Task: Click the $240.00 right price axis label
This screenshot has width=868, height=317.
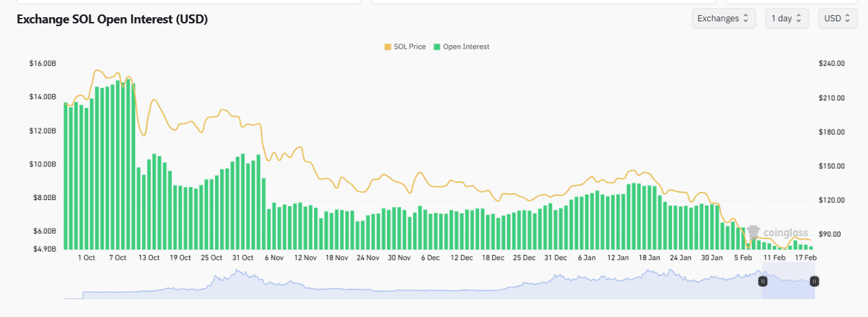Action: coord(831,64)
